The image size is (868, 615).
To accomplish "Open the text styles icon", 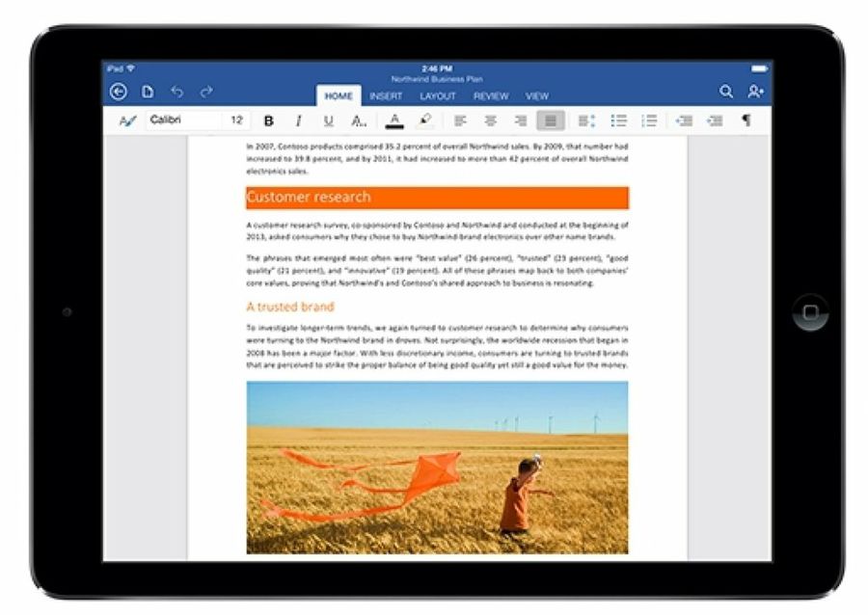I will pos(127,121).
